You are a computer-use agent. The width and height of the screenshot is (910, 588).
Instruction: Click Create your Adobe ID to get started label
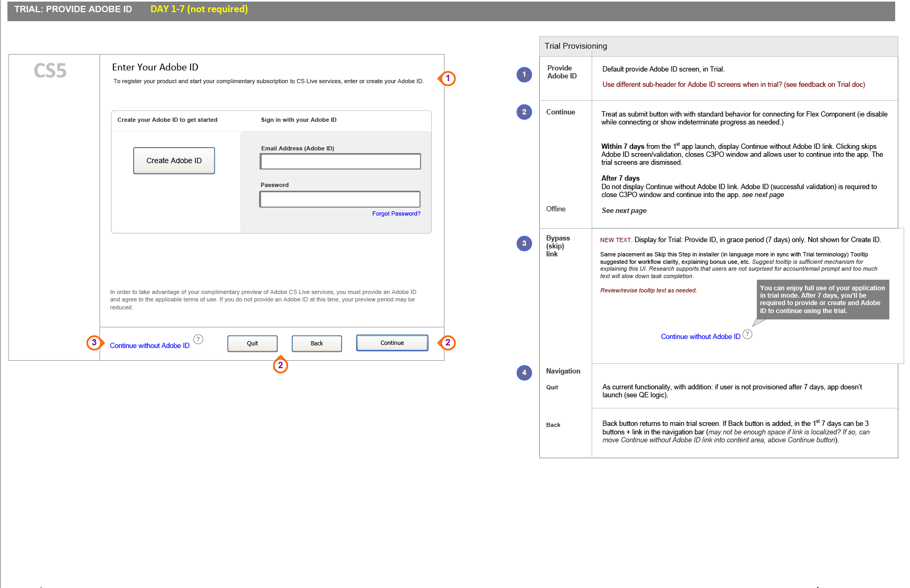(167, 120)
